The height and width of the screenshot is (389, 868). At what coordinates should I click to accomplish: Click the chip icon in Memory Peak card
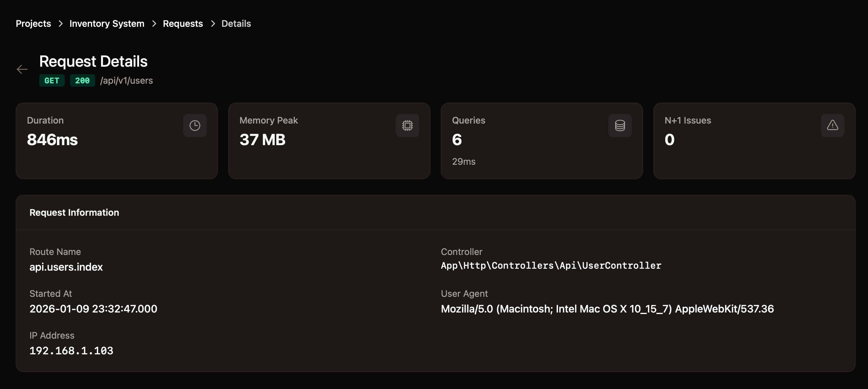tap(408, 126)
